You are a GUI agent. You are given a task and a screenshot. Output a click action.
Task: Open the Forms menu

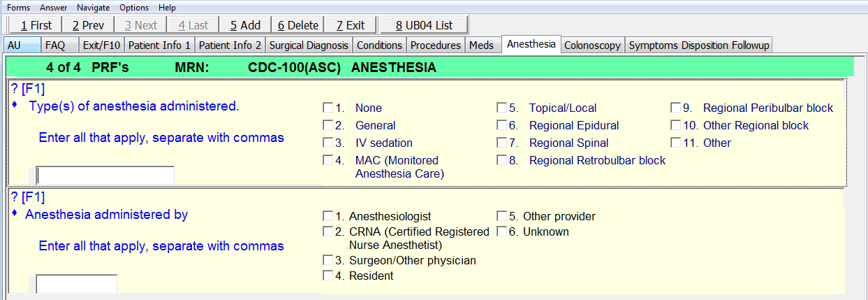[18, 7]
